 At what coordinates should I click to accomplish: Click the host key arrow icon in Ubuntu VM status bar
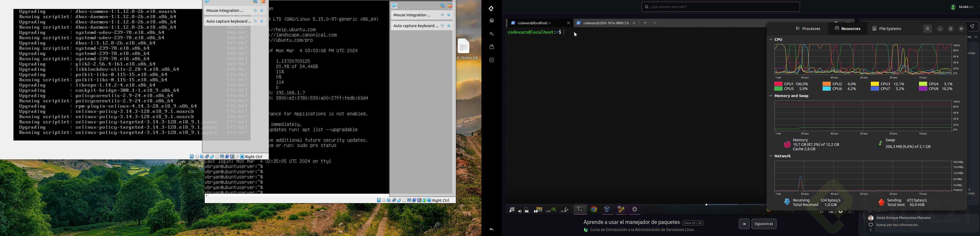point(430,200)
